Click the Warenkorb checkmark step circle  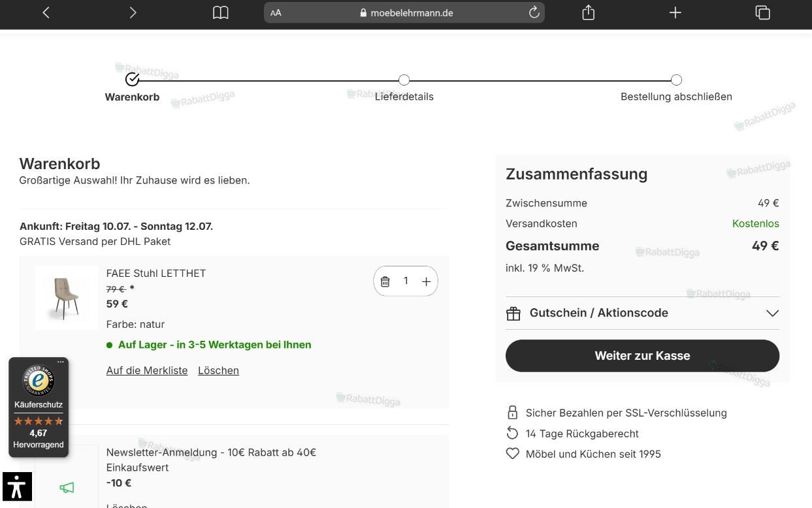click(x=132, y=79)
